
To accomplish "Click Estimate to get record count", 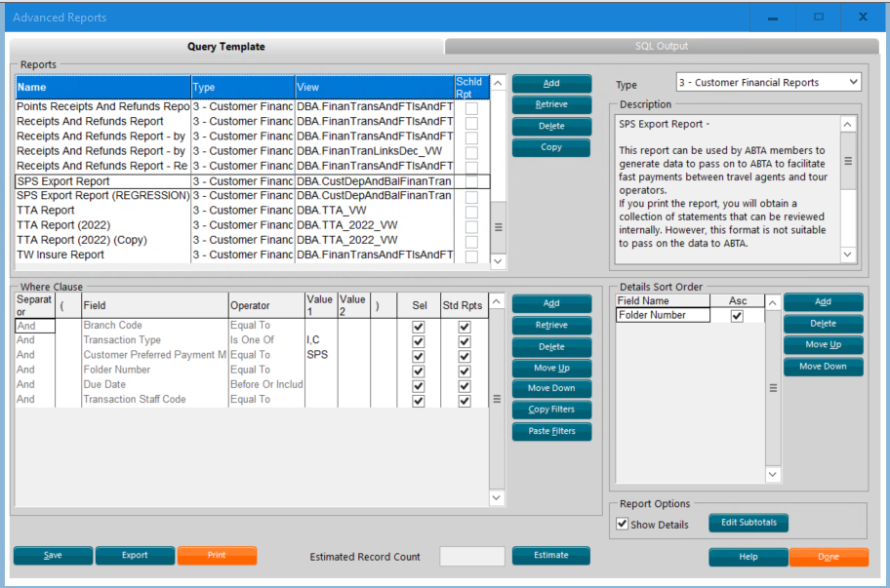I will pyautogui.click(x=551, y=555).
